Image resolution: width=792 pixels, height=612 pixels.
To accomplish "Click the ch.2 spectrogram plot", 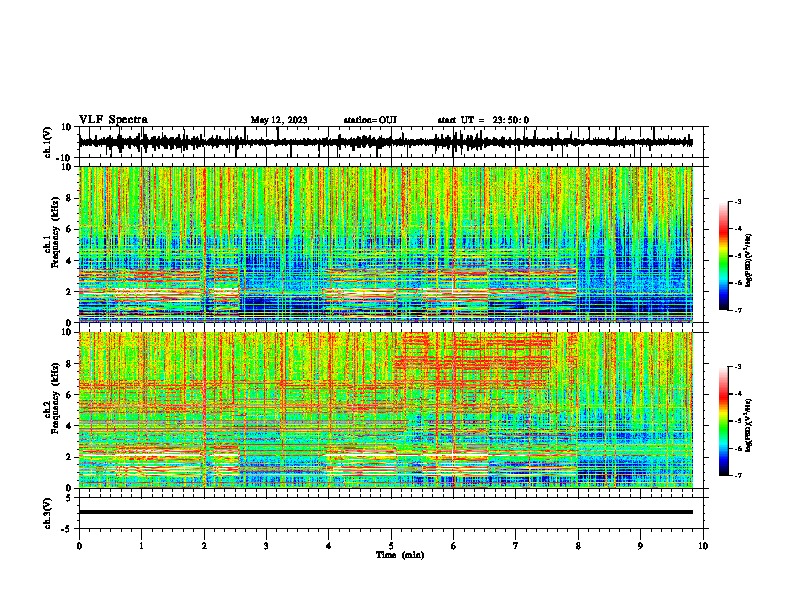I will pos(385,410).
